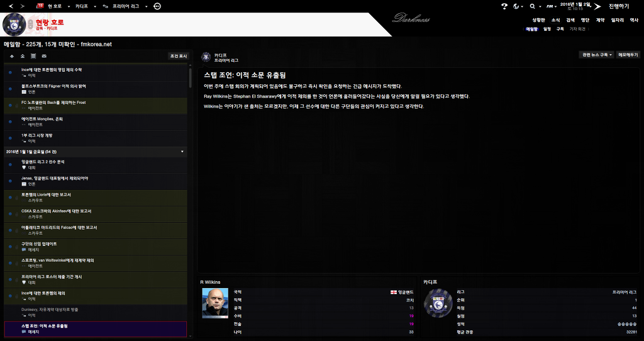Open the 명단 menu

point(586,20)
